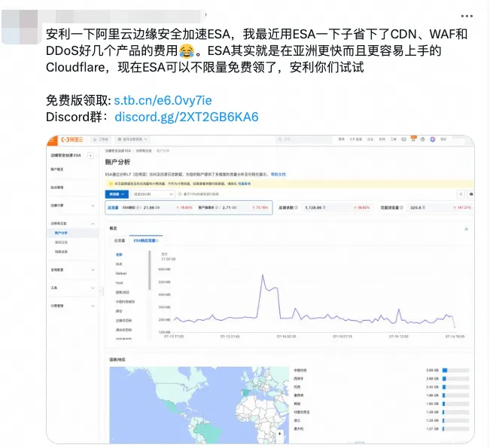Click the help question-mark icon in console header
The width and height of the screenshot is (490, 448).
[422, 139]
